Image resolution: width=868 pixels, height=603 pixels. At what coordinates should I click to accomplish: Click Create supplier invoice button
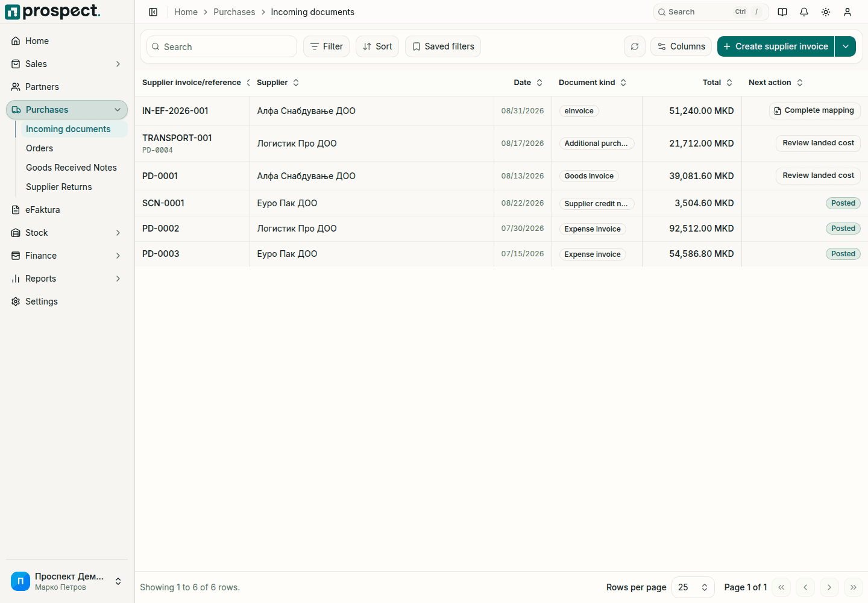776,46
